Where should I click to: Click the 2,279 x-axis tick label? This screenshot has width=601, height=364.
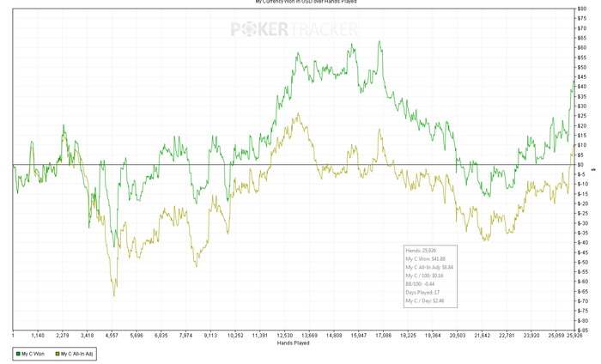point(63,336)
